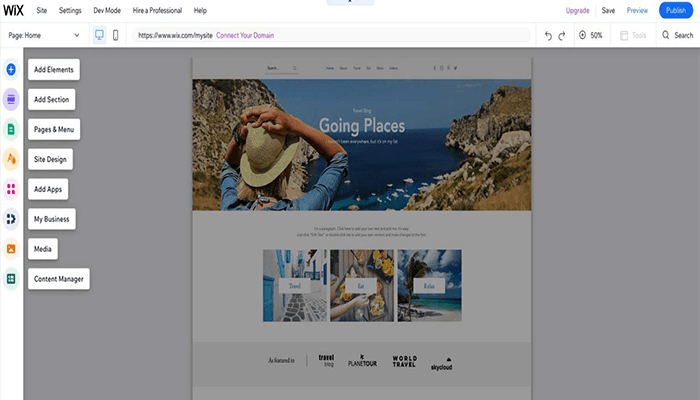Click the Add Apps label button
700x400 pixels.
pyautogui.click(x=48, y=189)
